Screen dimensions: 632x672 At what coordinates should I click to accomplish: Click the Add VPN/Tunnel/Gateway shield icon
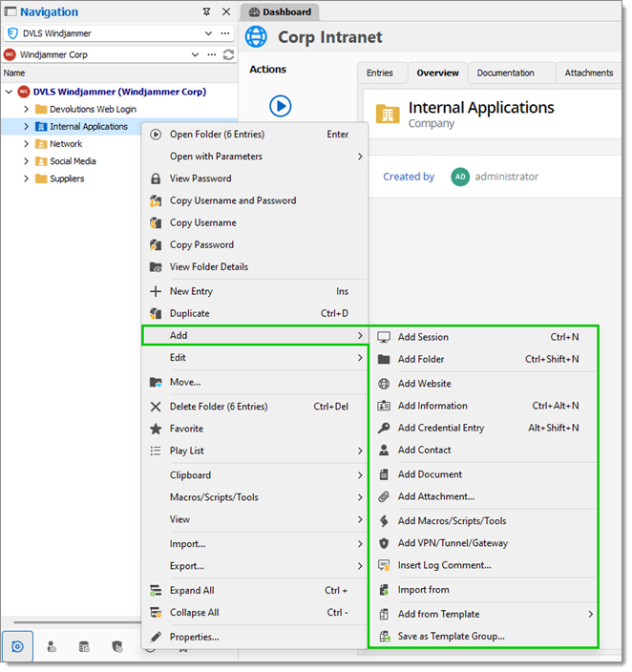385,545
